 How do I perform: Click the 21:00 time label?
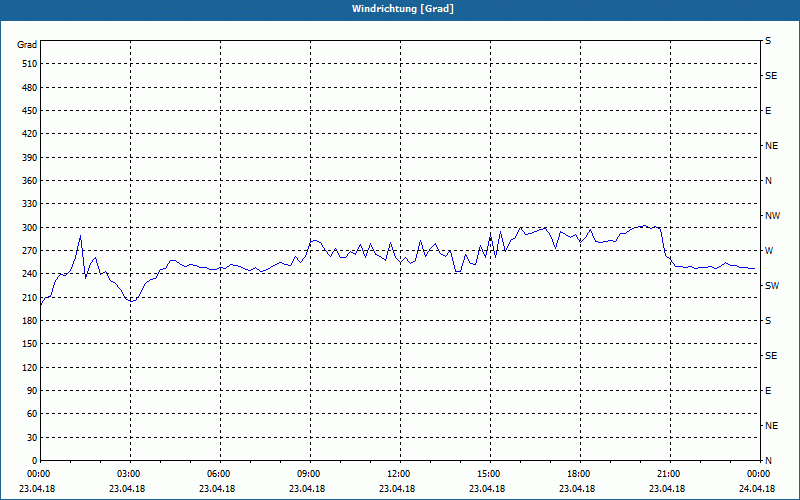tap(668, 474)
